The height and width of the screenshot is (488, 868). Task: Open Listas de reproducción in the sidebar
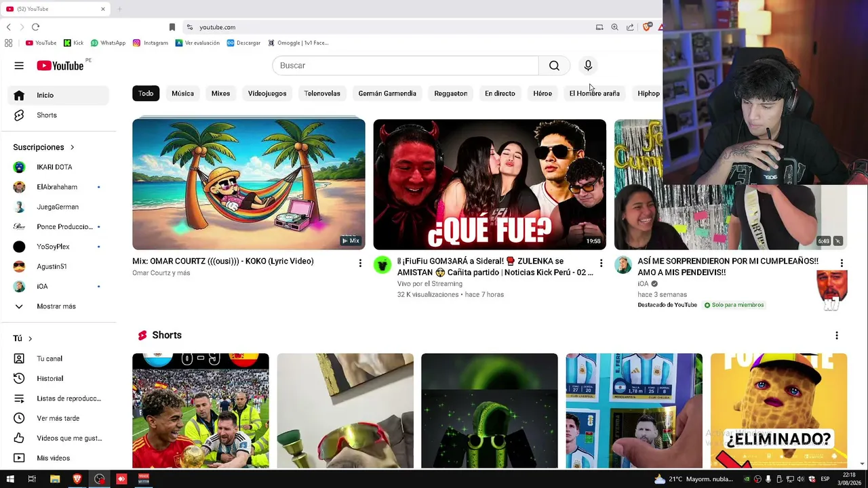58,399
